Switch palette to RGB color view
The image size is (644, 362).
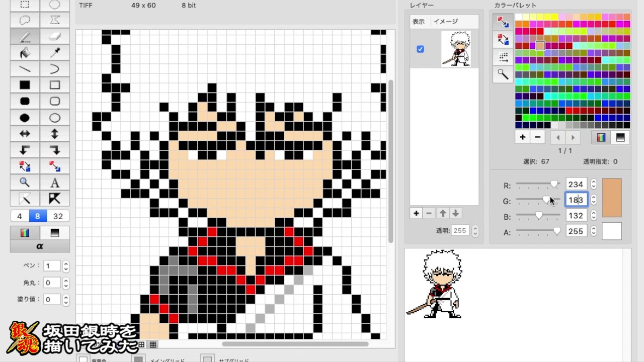601,137
